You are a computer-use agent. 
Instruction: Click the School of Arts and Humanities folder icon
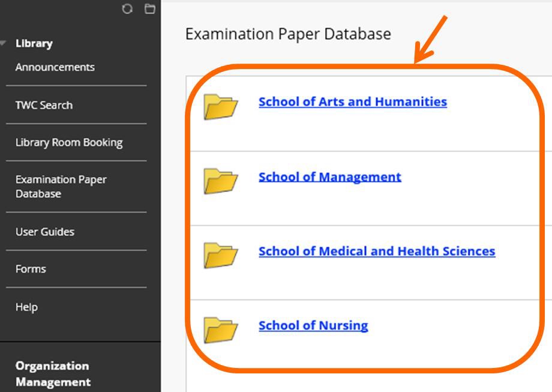[221, 107]
